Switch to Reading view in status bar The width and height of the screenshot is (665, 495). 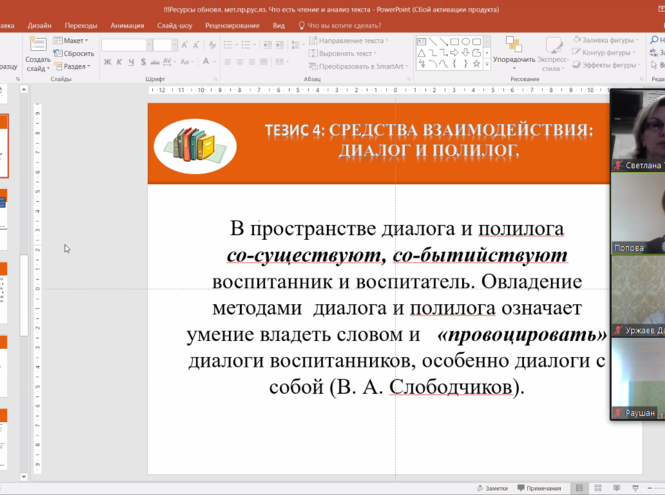[617, 488]
